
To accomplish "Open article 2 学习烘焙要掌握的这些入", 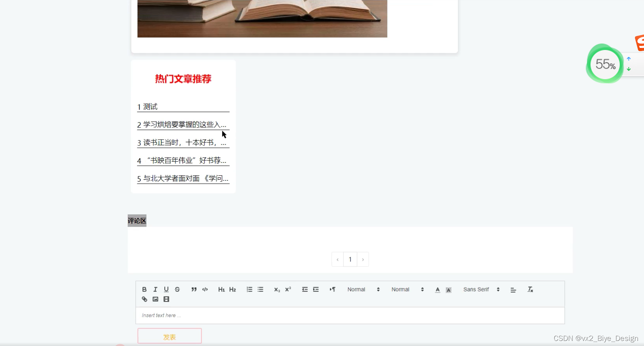I will 183,125.
